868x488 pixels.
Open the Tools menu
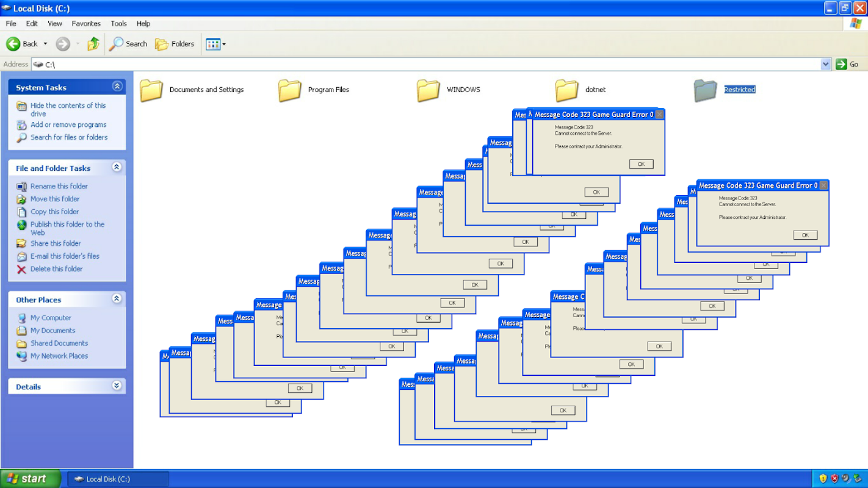(x=118, y=24)
